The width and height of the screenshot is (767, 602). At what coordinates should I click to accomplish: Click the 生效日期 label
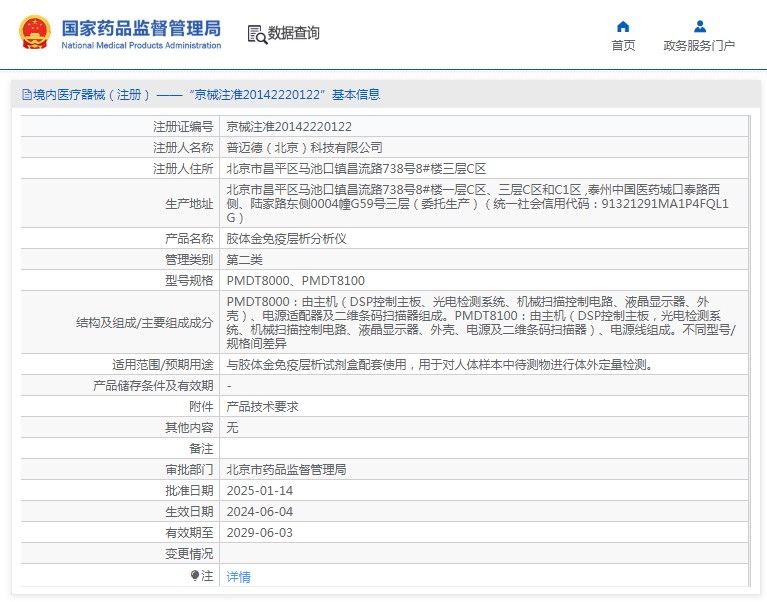(189, 512)
